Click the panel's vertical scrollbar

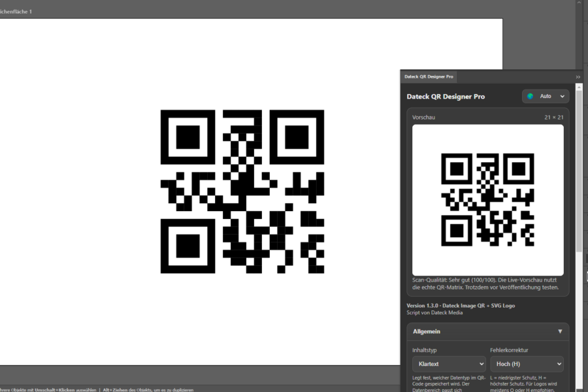pyautogui.click(x=579, y=171)
